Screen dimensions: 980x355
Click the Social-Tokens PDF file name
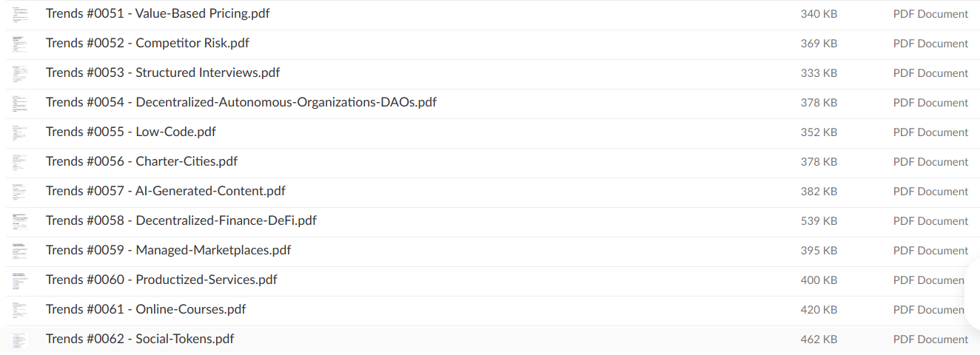[x=140, y=339]
